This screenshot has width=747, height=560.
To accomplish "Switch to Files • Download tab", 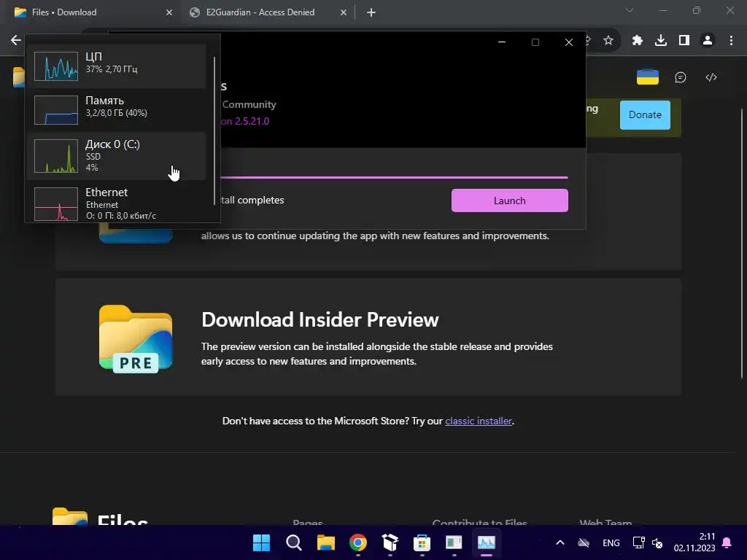I will (90, 12).
